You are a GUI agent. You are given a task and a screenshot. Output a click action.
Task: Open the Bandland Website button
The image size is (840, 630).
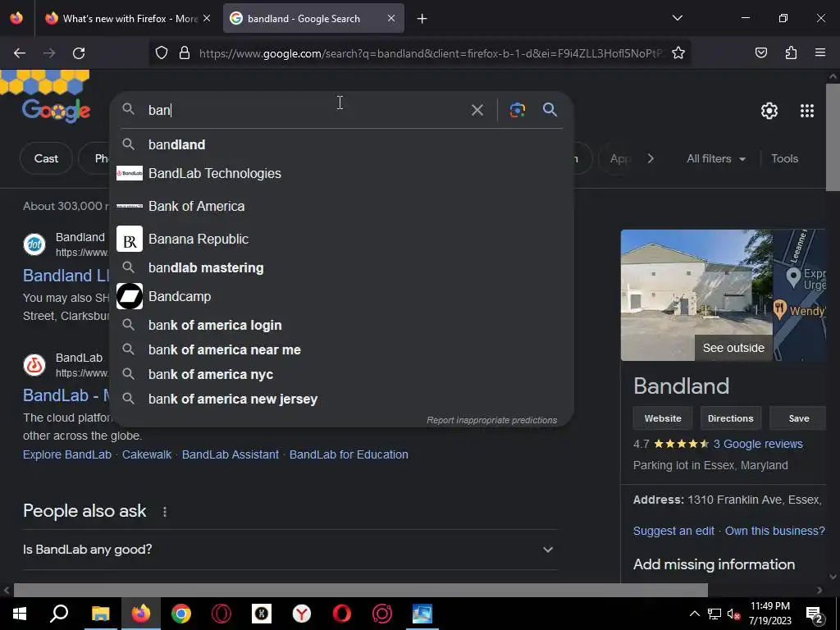click(663, 418)
